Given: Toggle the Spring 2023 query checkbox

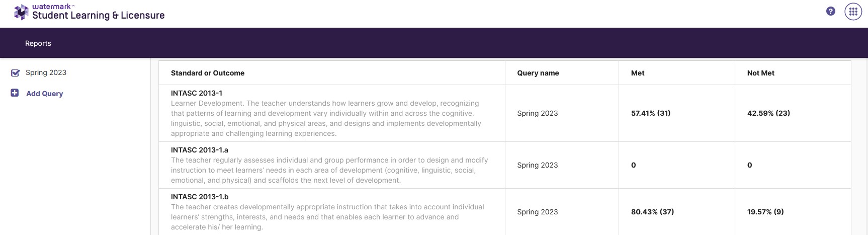Looking at the screenshot, I should (16, 73).
